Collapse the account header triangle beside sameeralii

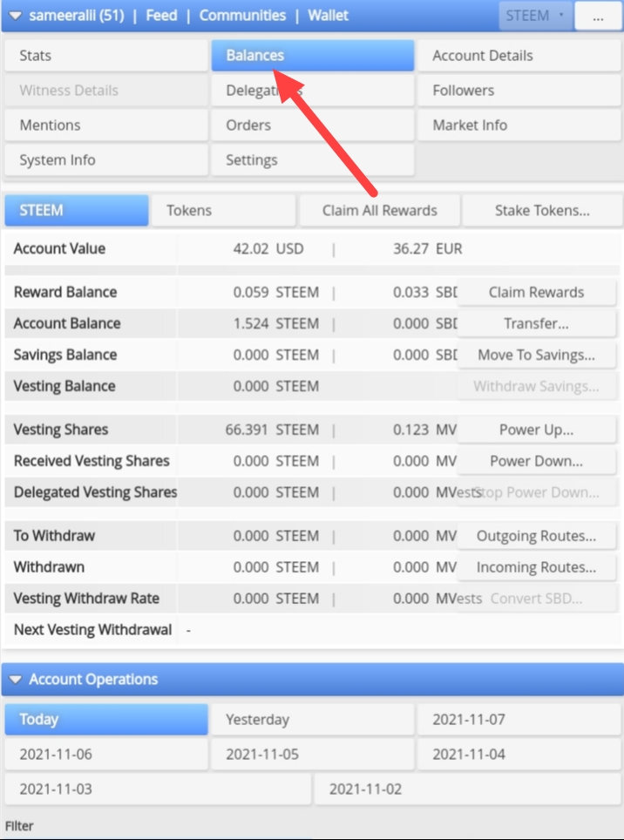(15, 16)
